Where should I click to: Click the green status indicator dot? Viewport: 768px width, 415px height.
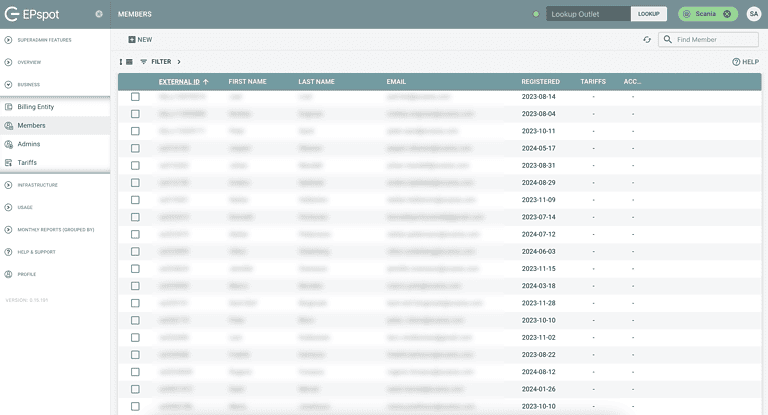point(536,14)
